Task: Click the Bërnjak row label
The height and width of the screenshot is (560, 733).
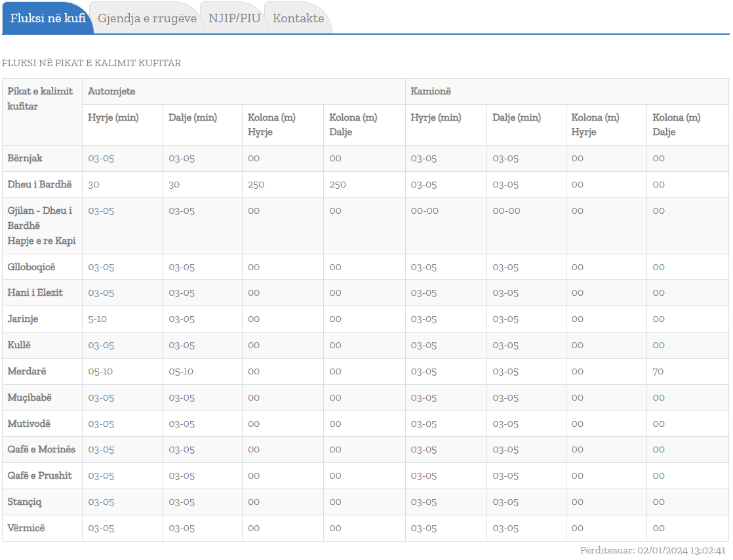Action: [25, 158]
